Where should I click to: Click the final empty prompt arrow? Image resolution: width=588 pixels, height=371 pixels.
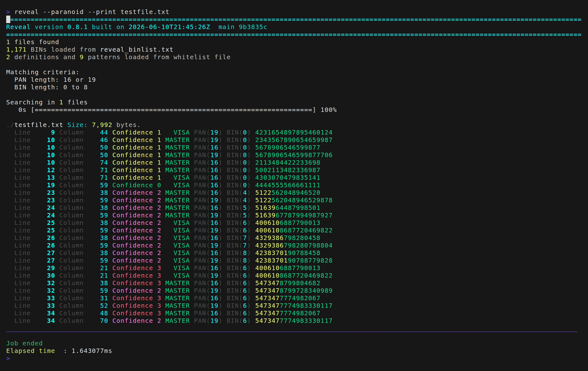pos(8,359)
